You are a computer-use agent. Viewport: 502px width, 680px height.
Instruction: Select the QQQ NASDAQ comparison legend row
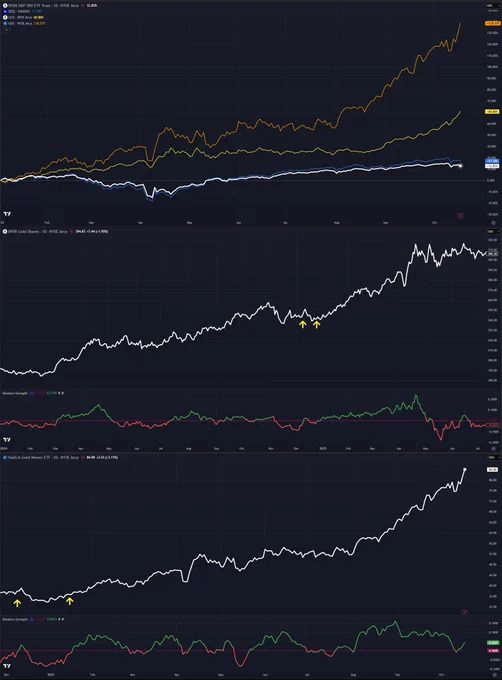(x=22, y=11)
